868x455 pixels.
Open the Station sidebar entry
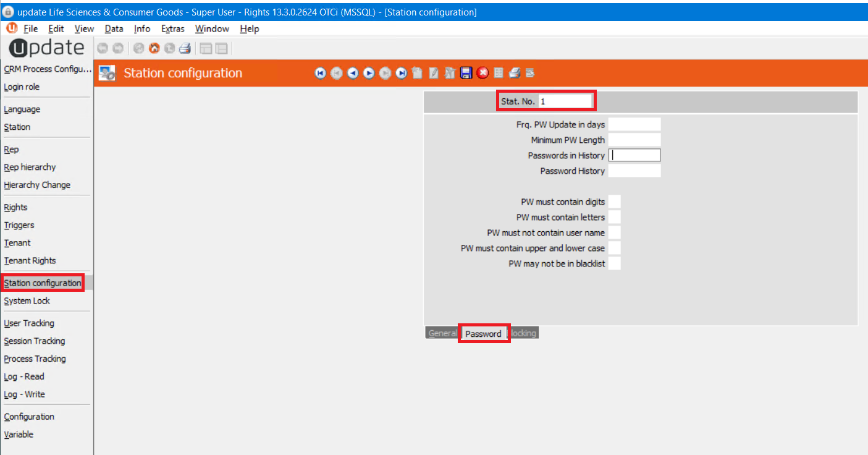tap(17, 127)
